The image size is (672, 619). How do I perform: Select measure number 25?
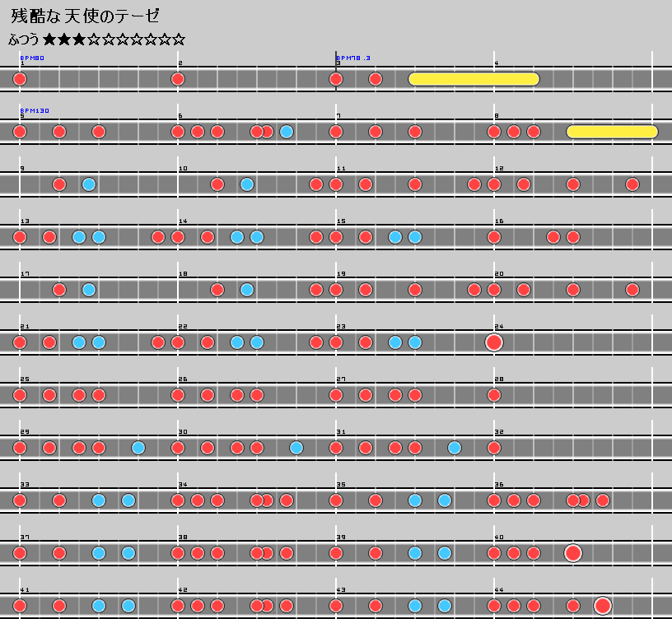pyautogui.click(x=25, y=379)
